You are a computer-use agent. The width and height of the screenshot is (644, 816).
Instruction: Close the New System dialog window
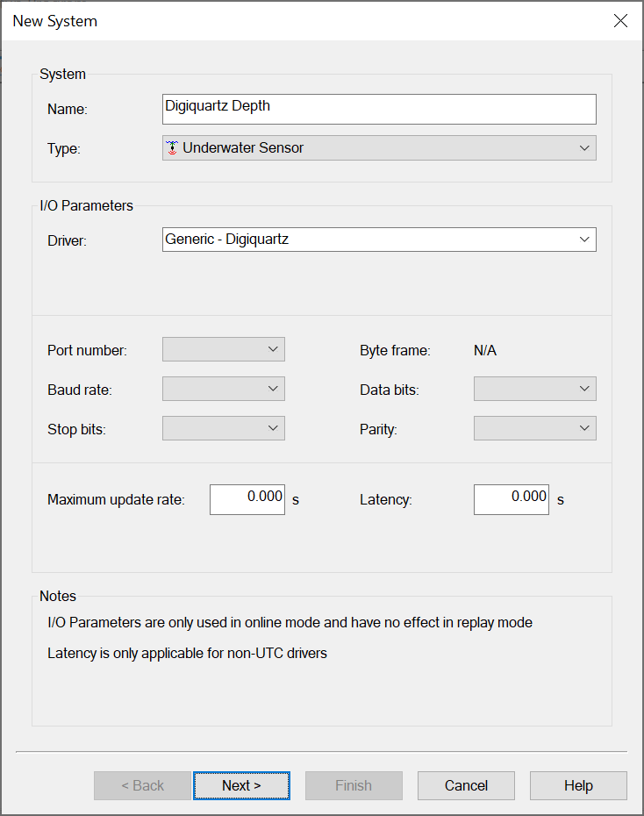[620, 21]
